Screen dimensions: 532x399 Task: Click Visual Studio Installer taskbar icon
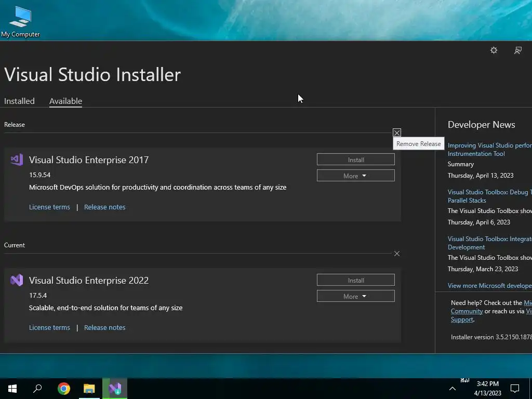click(115, 389)
